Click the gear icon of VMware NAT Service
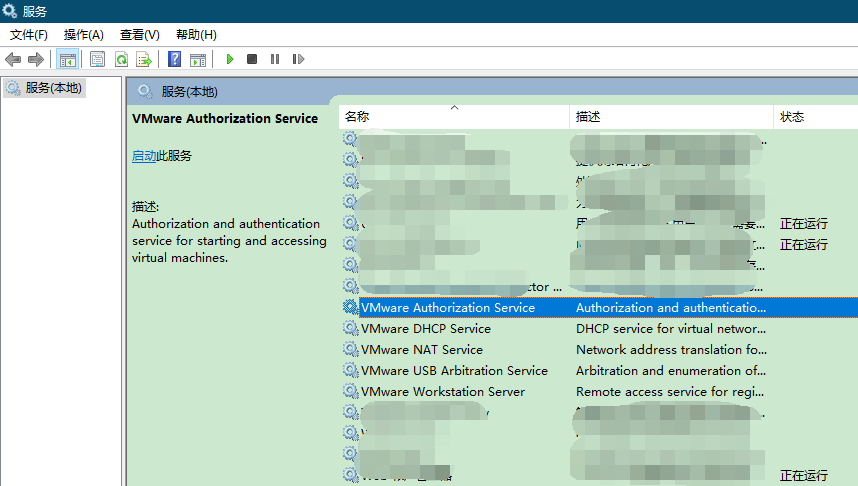Viewport: 858px width, 486px height. pos(350,349)
